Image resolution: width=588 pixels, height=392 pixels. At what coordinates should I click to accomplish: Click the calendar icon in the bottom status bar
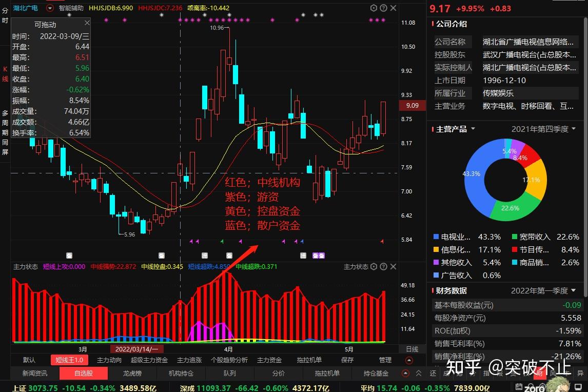coord(520,386)
